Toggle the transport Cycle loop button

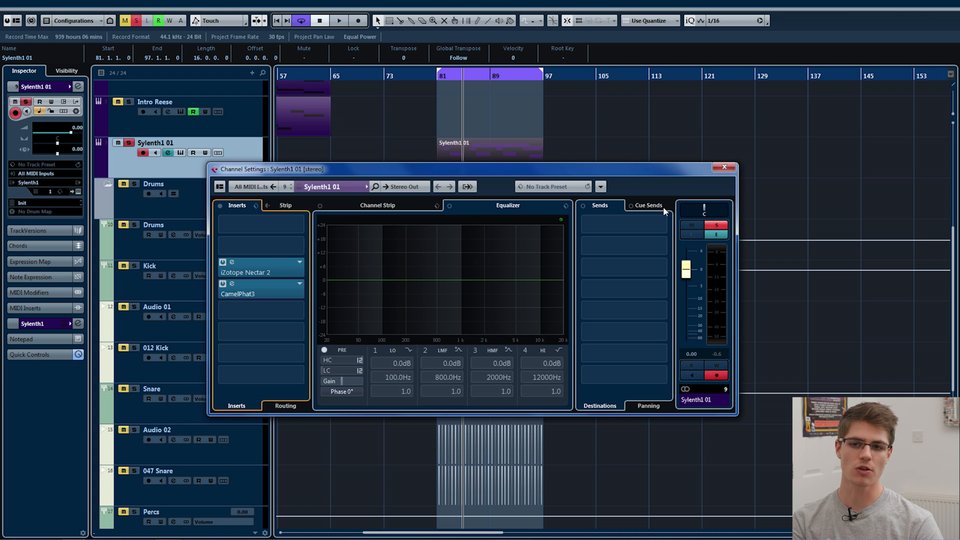[301, 20]
